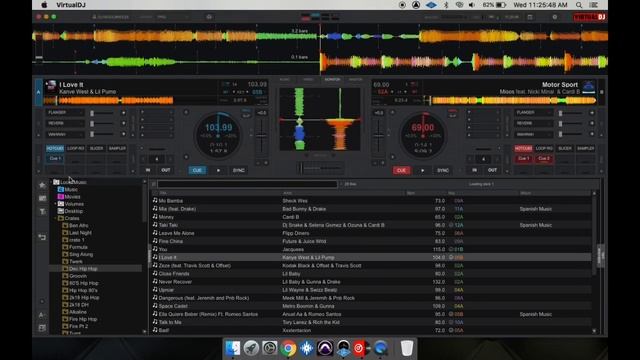Open right deck FLANGER effect dropdown
Viewport: 640px width, 360px height.
pyautogui.click(x=534, y=113)
